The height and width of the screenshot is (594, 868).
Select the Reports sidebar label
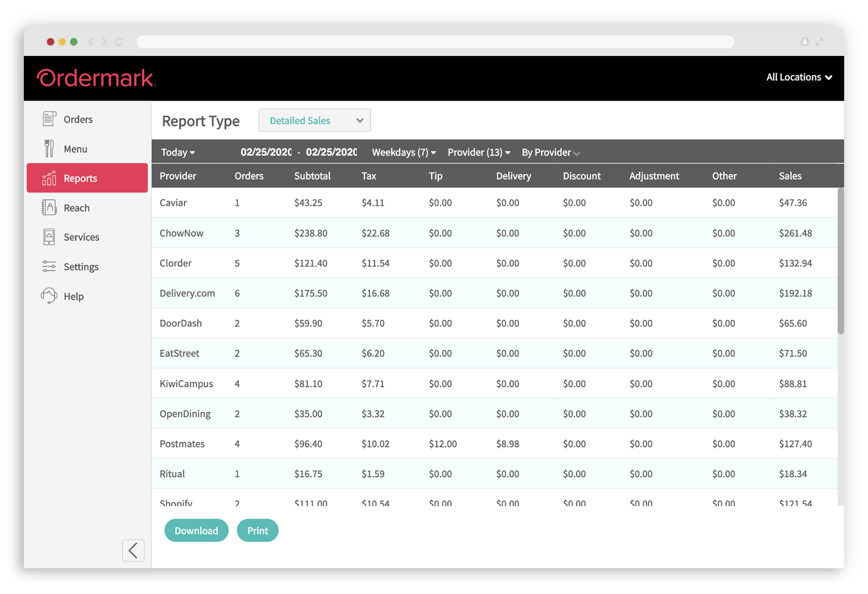(x=80, y=178)
